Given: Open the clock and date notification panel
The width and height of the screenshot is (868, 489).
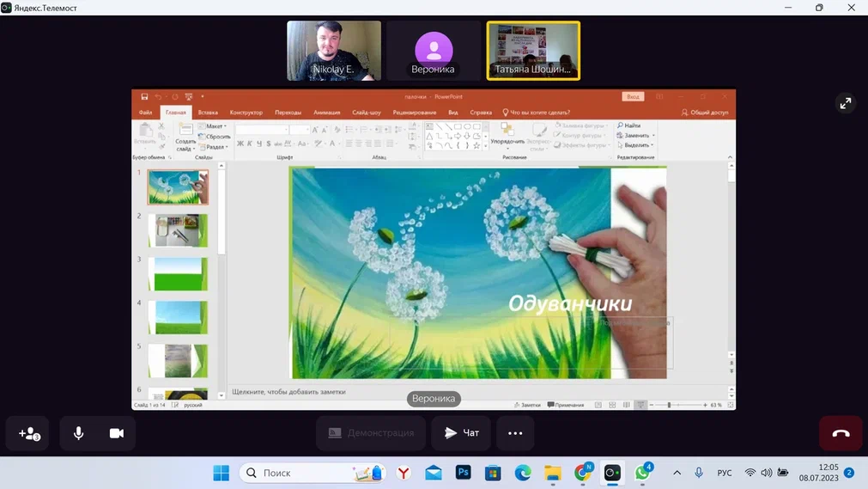Looking at the screenshot, I should [818, 473].
